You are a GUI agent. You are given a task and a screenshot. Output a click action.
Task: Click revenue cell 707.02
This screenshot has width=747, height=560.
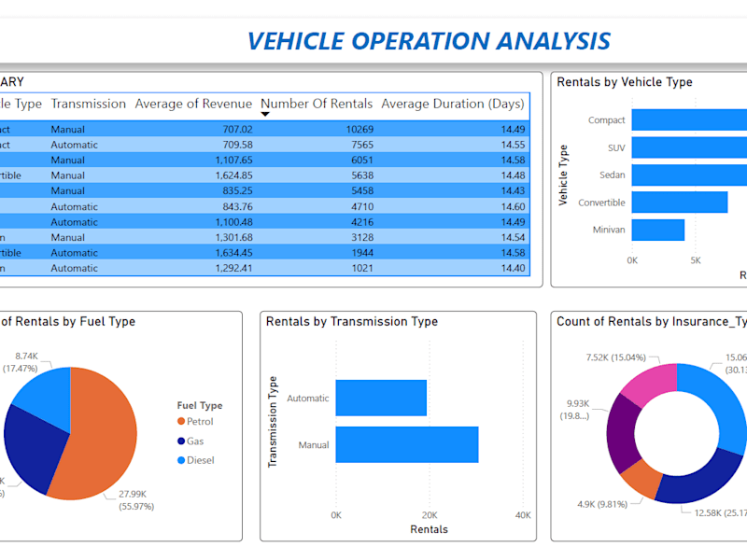tap(237, 129)
